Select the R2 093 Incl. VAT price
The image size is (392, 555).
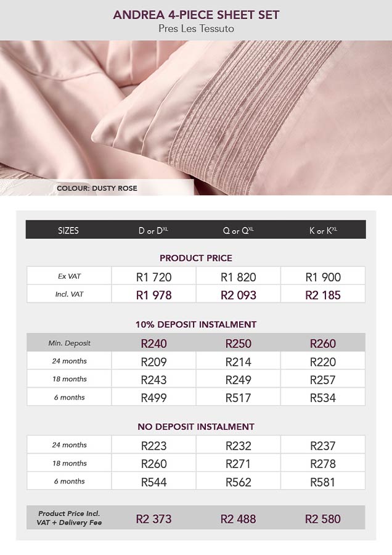pyautogui.click(x=238, y=295)
